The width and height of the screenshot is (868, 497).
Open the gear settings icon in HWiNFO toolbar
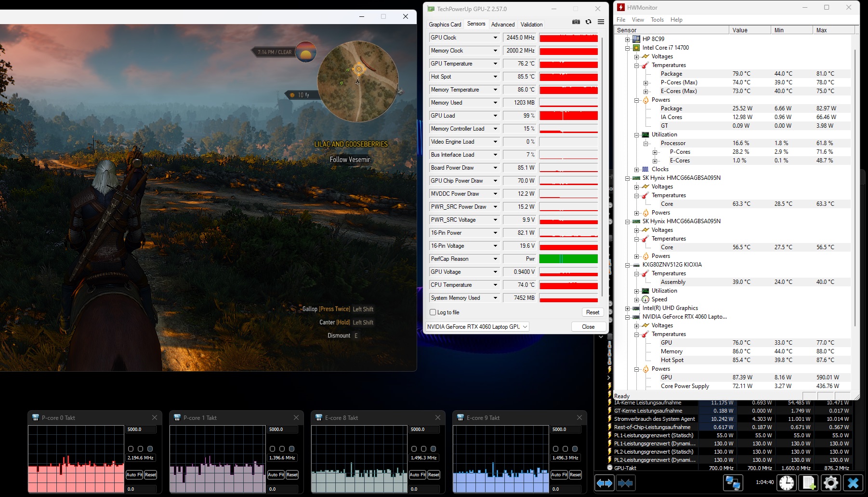coord(831,483)
